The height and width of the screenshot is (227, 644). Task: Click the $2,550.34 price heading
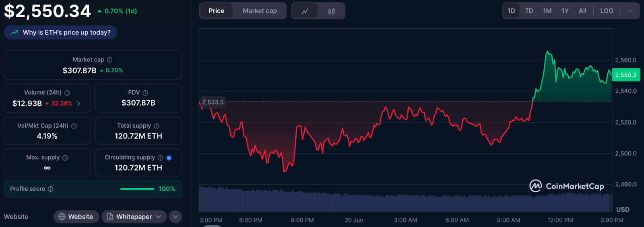click(x=47, y=11)
